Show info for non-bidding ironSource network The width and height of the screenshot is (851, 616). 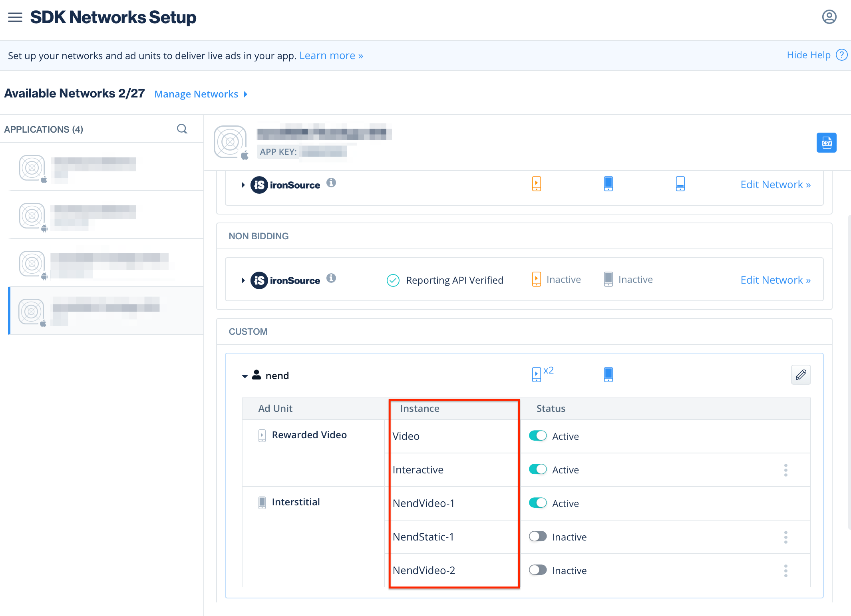tap(331, 278)
